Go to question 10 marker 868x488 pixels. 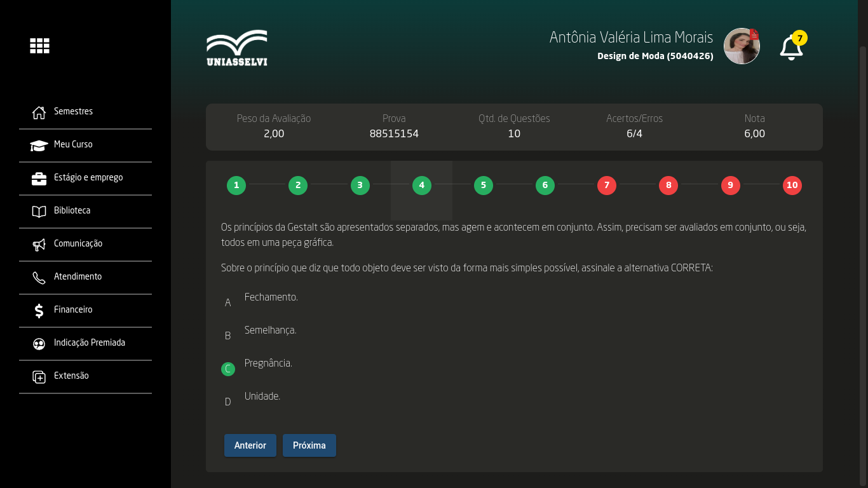click(x=792, y=186)
